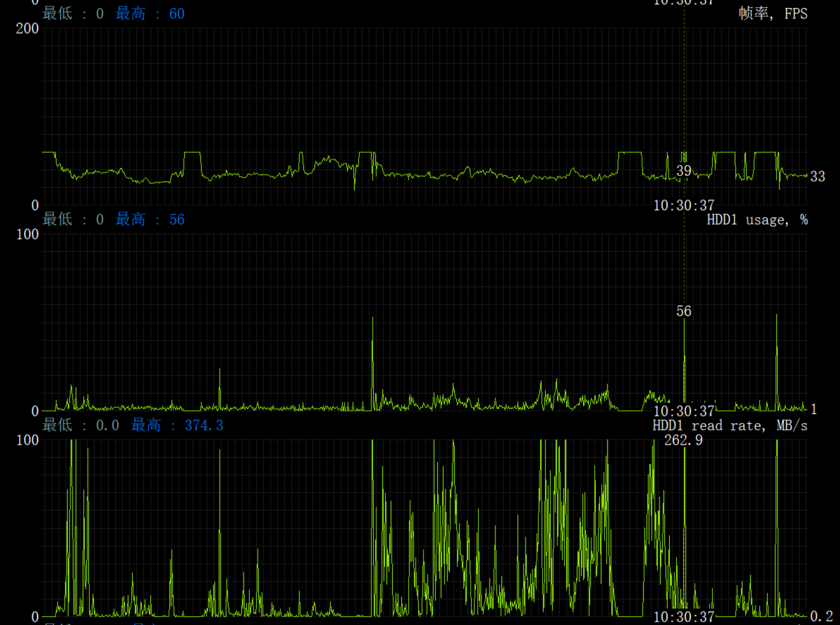The height and width of the screenshot is (625, 840).
Task: Click the 100 axis label on read rate graph
Action: coord(27,440)
